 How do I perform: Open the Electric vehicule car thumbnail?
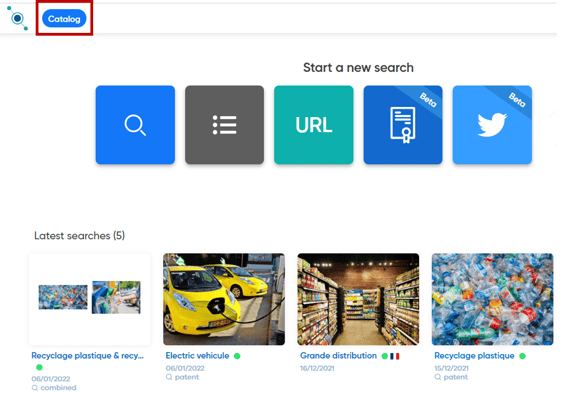click(x=224, y=299)
